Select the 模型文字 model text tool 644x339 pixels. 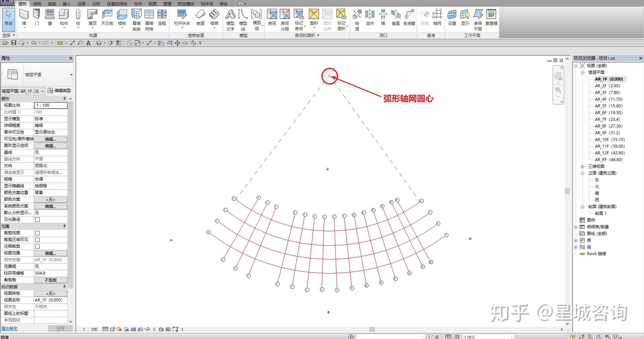pyautogui.click(x=230, y=20)
